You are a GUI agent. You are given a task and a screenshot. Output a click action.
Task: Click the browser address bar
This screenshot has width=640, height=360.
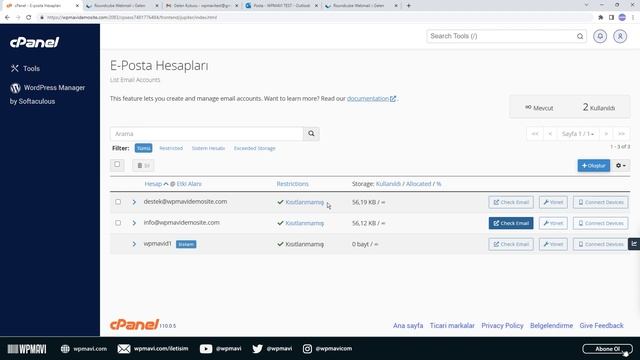click(314, 18)
